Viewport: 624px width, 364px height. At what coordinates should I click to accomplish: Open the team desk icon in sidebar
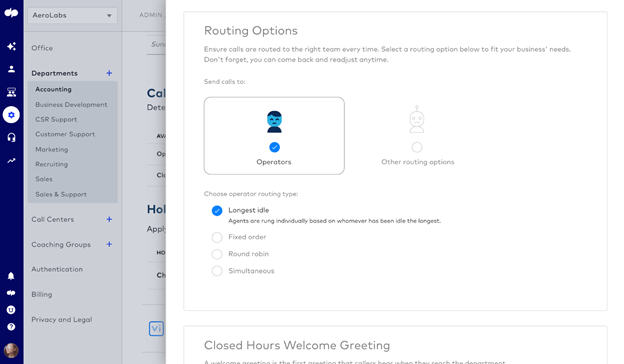pos(11,92)
